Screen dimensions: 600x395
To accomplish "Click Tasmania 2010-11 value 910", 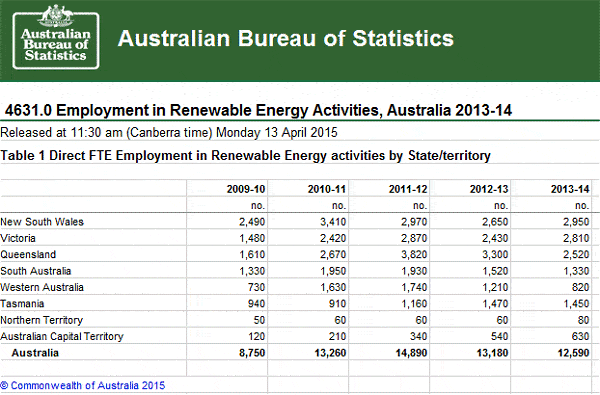I will tap(338, 304).
